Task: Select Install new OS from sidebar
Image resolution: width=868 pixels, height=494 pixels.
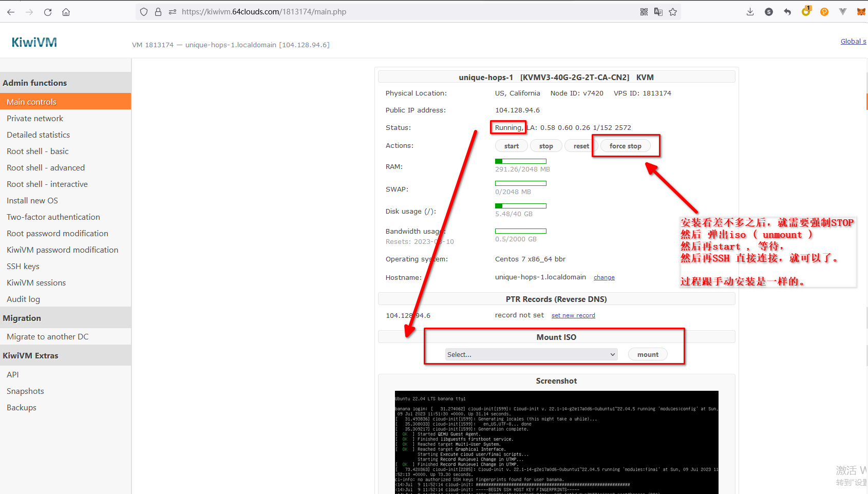Action: (x=32, y=200)
